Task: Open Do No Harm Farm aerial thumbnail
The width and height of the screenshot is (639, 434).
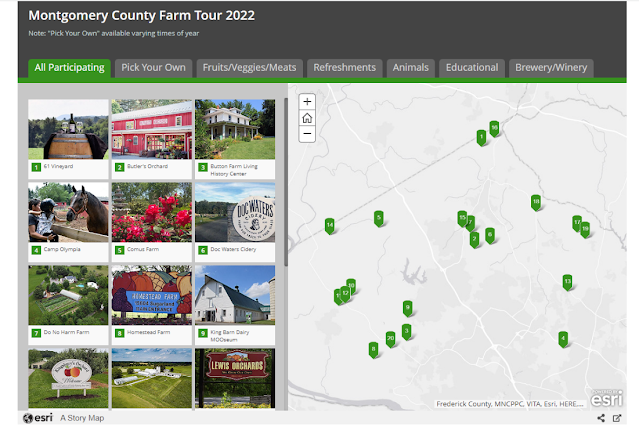Action: tap(68, 295)
